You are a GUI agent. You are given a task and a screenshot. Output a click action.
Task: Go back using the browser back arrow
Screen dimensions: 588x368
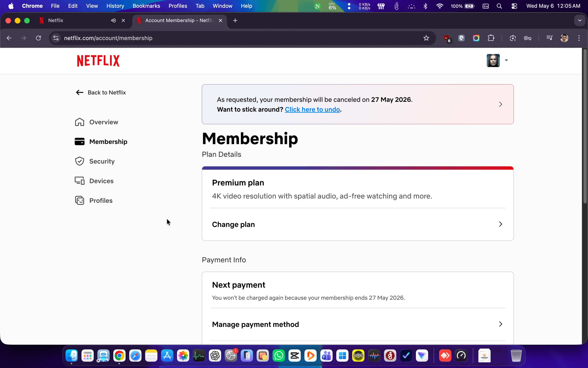point(9,38)
